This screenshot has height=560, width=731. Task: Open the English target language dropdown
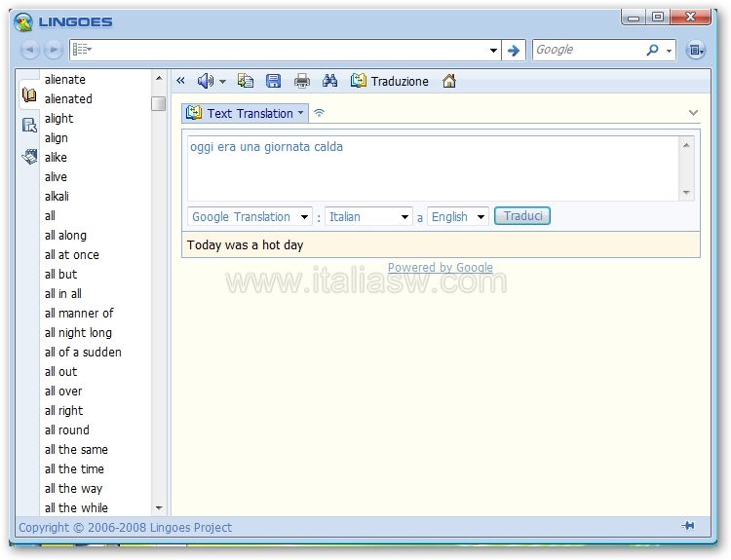(x=458, y=216)
